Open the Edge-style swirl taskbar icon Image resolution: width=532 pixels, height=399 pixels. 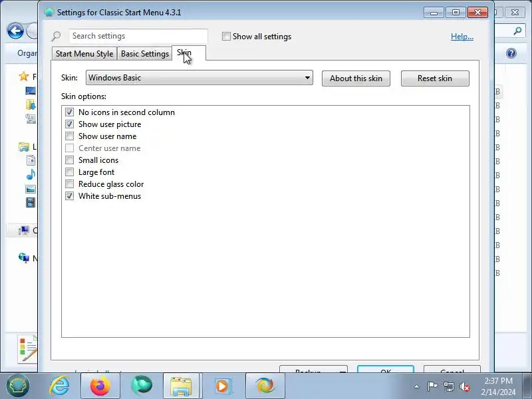pyautogui.click(x=265, y=386)
